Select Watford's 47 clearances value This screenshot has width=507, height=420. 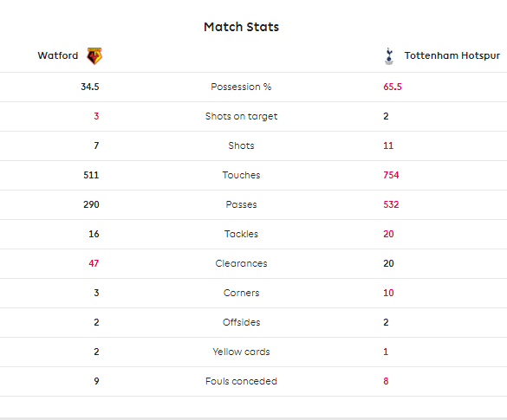94,263
